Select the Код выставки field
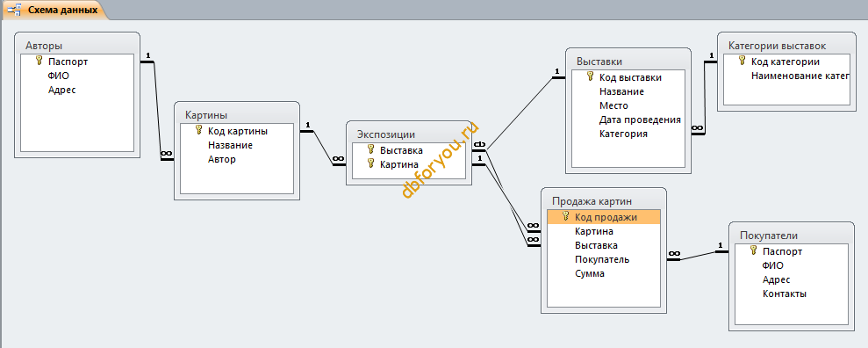 pyautogui.click(x=628, y=77)
